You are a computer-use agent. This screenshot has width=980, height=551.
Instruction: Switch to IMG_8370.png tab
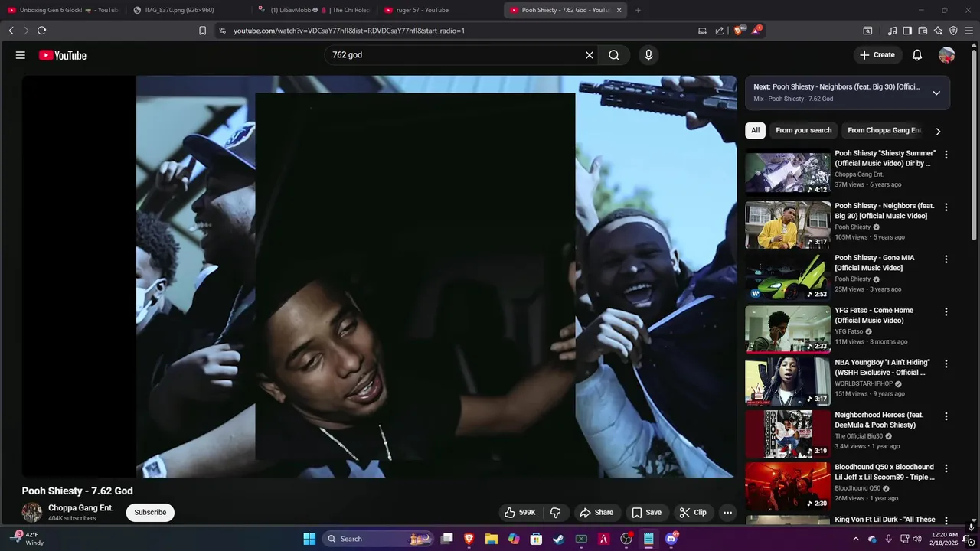point(188,10)
